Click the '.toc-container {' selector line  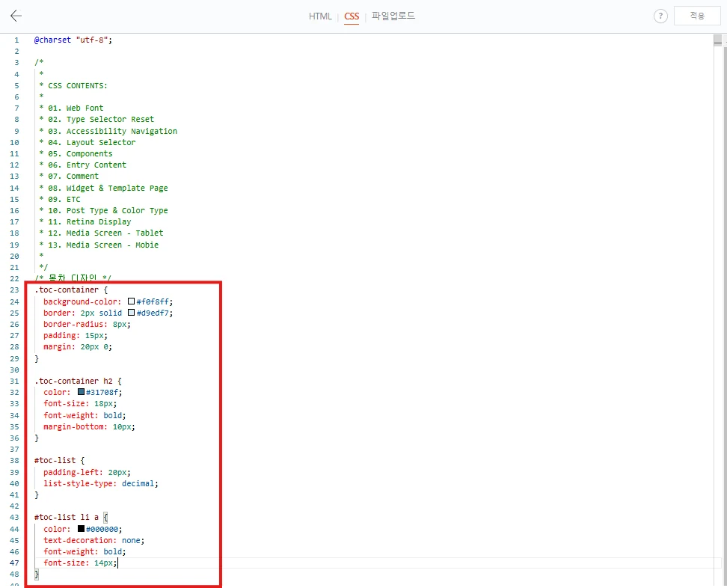click(71, 290)
